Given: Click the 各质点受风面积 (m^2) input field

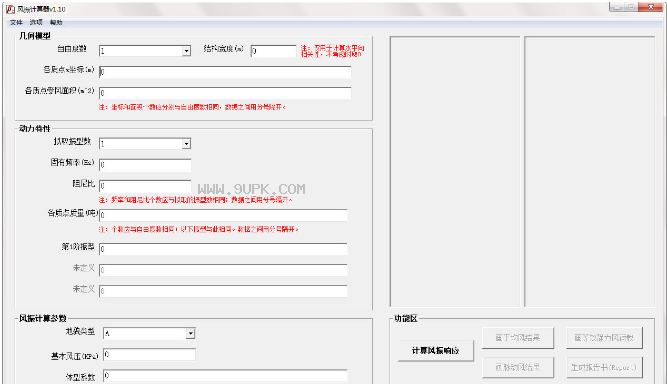Looking at the screenshot, I should 225,93.
